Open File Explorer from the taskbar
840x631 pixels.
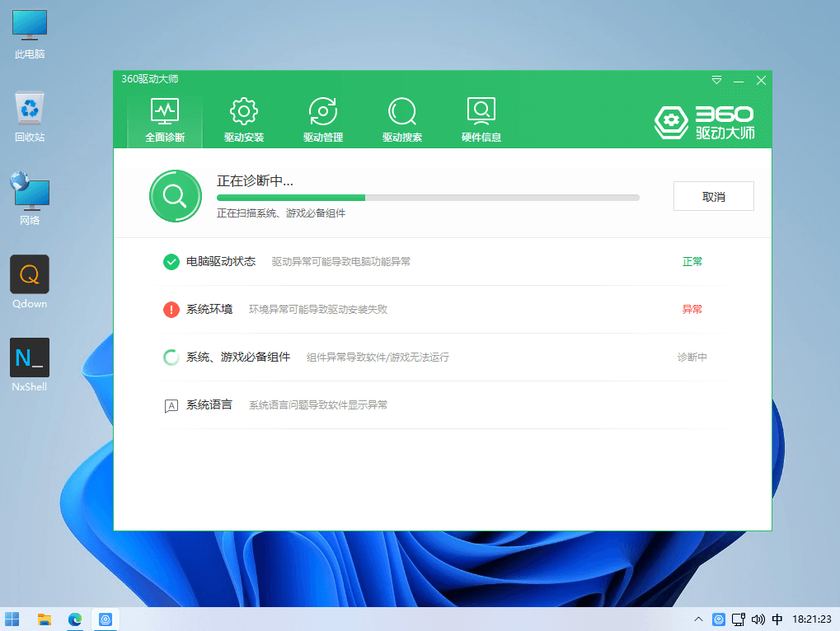tap(45, 619)
